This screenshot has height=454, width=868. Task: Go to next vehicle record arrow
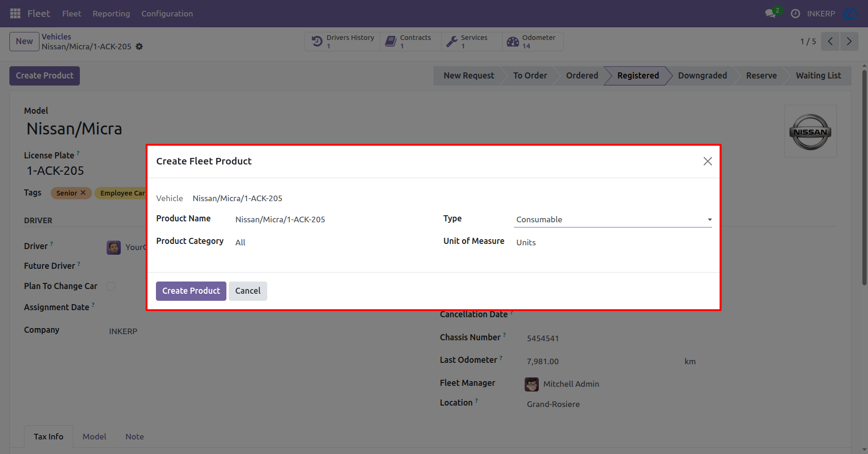pos(849,41)
